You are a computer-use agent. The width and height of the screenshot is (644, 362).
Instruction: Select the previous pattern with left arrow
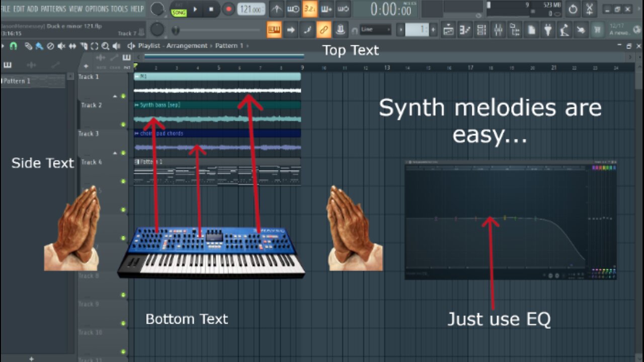pyautogui.click(x=400, y=30)
